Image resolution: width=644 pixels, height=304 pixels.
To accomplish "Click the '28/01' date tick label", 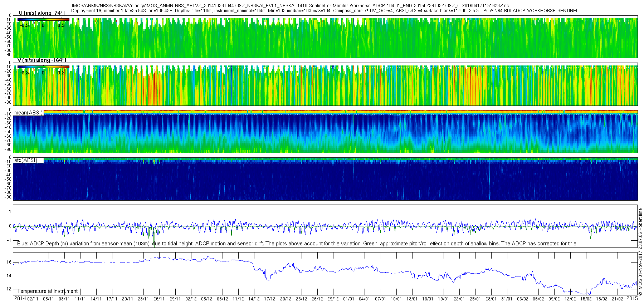I will [x=491, y=299].
